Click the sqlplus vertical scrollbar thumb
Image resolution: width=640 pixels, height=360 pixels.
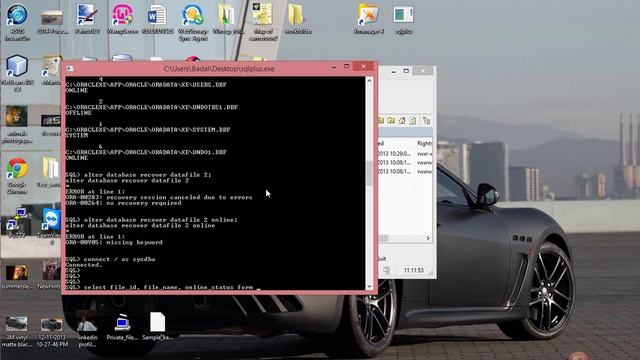(369, 173)
